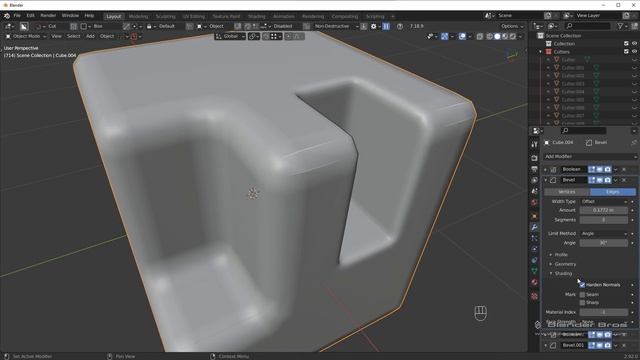Open the Object Data properties tab icon
This screenshot has height=360, width=640.
tap(534, 271)
